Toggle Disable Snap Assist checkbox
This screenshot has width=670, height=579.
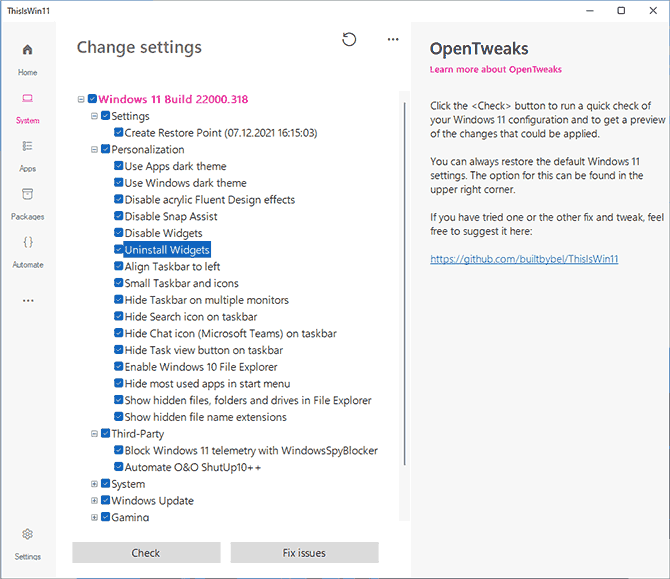click(x=118, y=216)
